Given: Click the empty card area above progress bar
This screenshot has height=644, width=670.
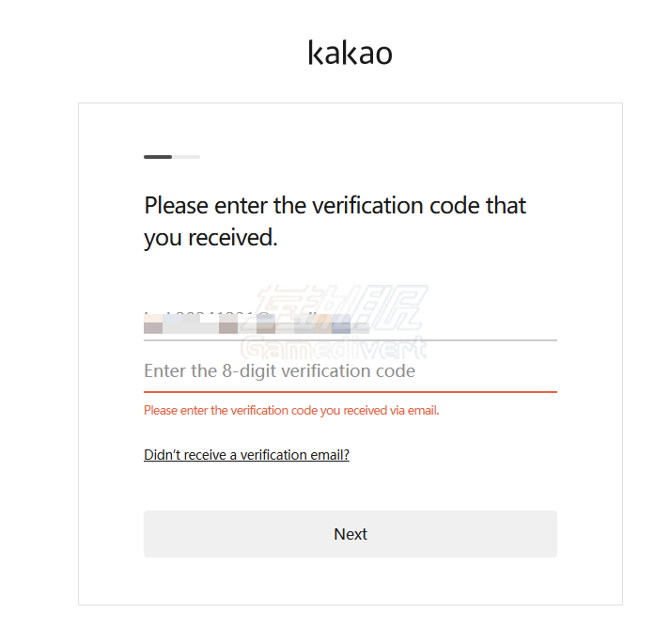Looking at the screenshot, I should click(x=350, y=127).
